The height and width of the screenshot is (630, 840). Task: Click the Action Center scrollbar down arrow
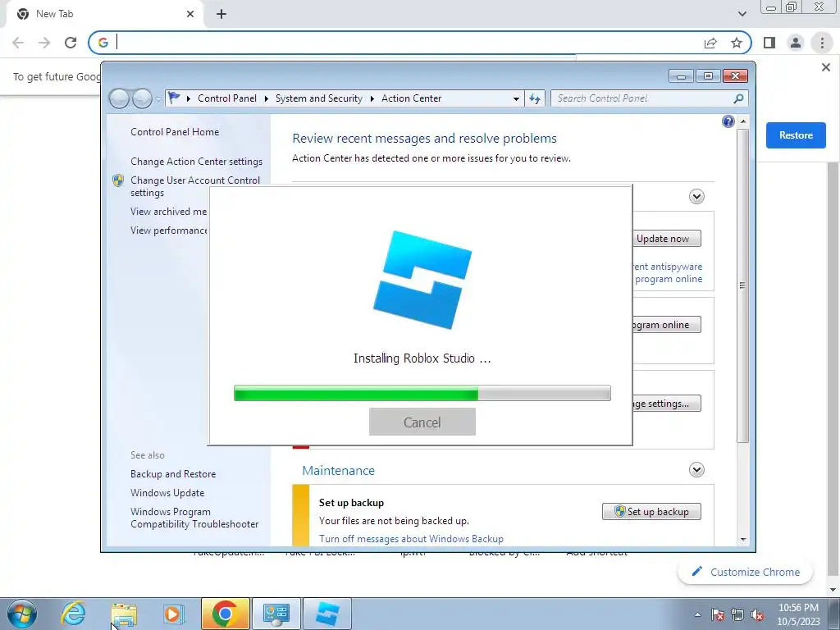coord(742,540)
